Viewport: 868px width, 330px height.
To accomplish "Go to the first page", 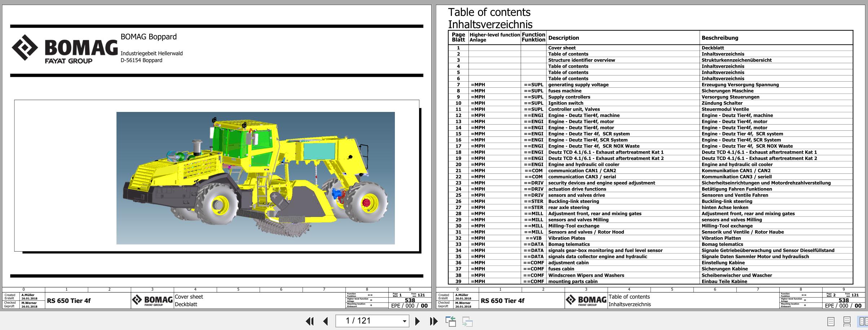I will (309, 321).
